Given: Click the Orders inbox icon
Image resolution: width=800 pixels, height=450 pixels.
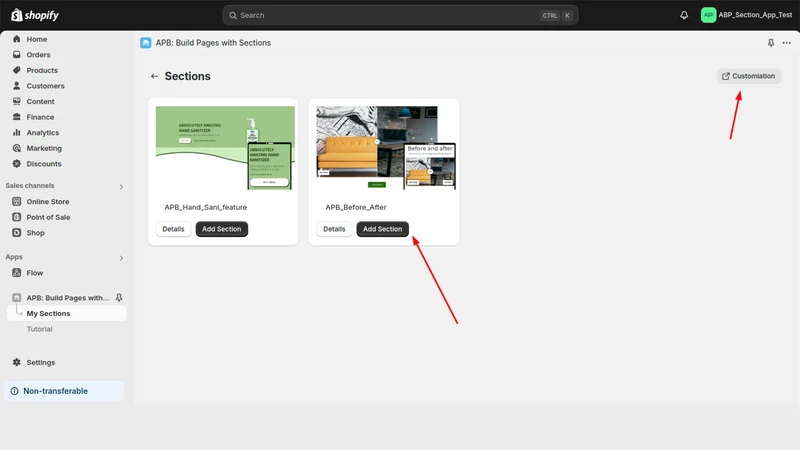Looking at the screenshot, I should click(16, 55).
